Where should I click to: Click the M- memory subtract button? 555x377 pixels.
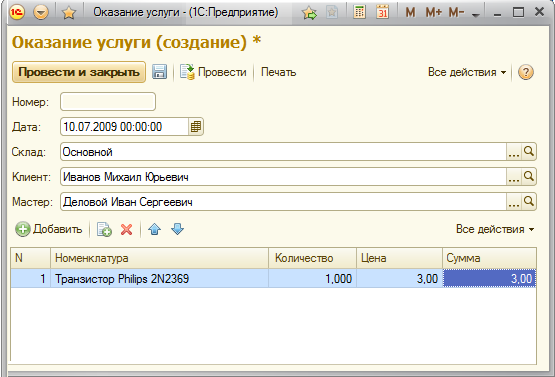[456, 13]
